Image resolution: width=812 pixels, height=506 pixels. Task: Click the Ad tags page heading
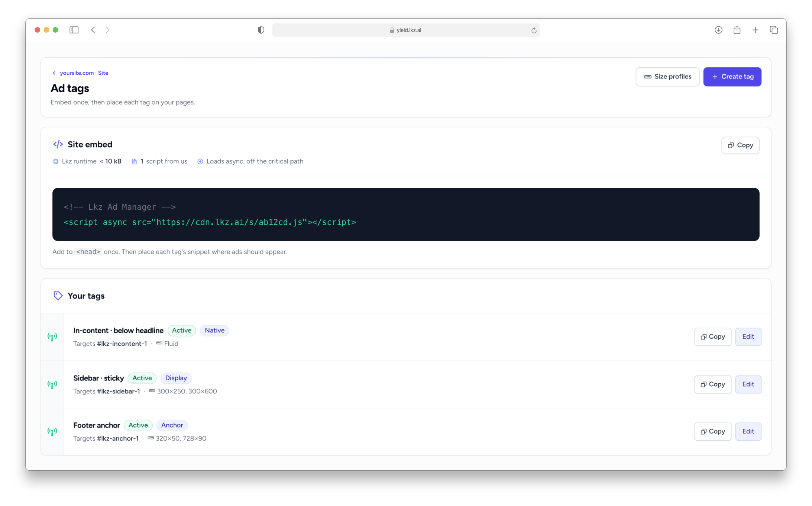pyautogui.click(x=70, y=88)
